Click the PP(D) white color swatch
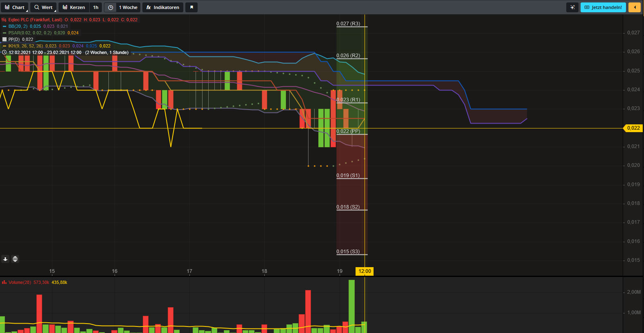The image size is (644, 333). pos(5,39)
